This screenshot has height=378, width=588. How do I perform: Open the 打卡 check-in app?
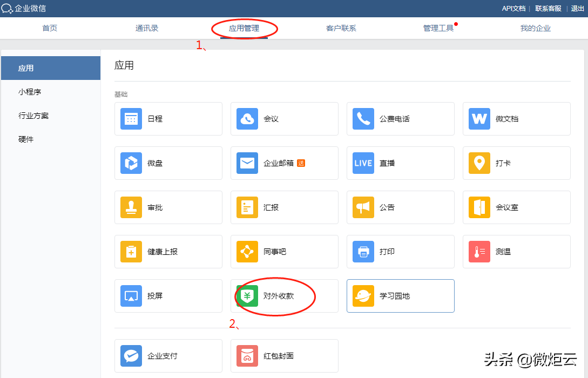[x=516, y=163]
